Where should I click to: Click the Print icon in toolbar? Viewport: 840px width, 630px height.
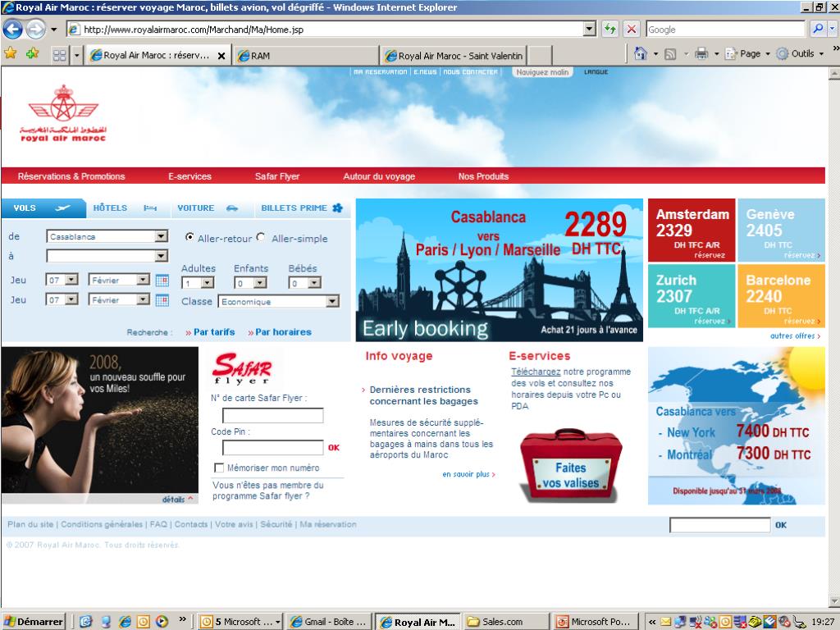pyautogui.click(x=701, y=53)
